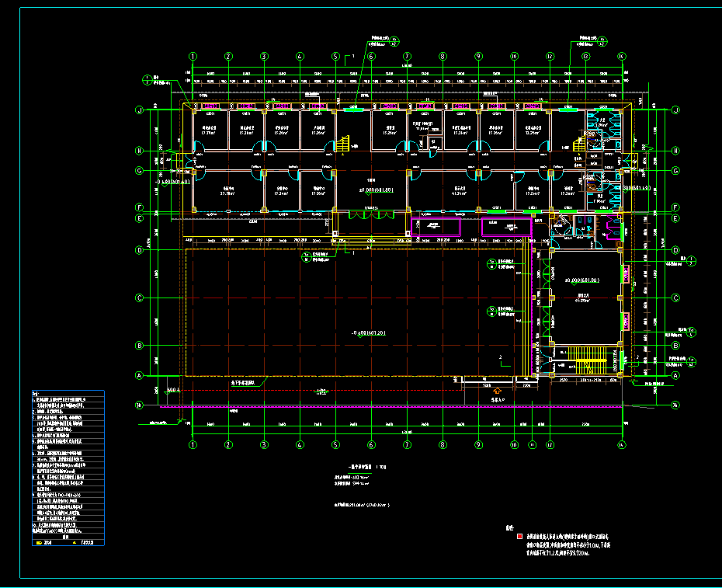
Task: Click the 65.20m² room label
Action: pyautogui.click(x=582, y=297)
